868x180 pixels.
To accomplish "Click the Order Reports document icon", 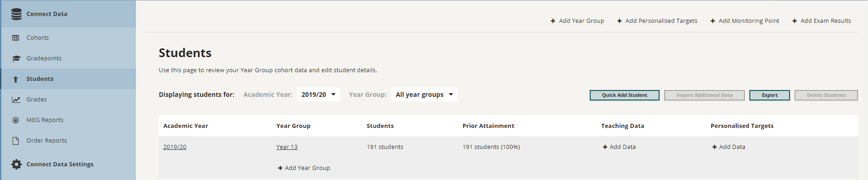I will tap(16, 141).
